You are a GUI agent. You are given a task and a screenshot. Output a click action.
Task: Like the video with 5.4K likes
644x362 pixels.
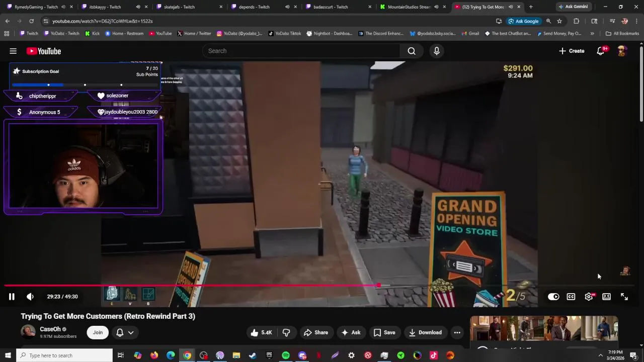point(261,332)
